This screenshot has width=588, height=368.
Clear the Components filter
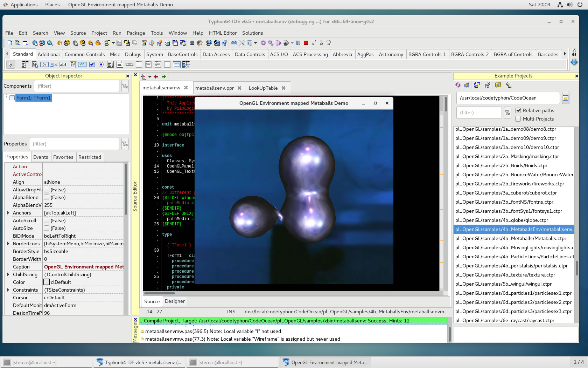(125, 86)
